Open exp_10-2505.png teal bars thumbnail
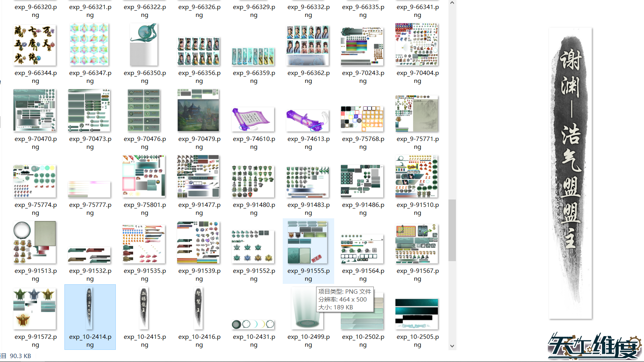The width and height of the screenshot is (644, 362). (x=417, y=313)
